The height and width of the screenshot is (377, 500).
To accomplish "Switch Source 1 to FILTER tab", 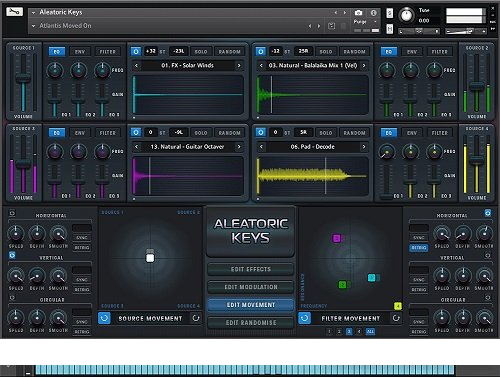I will pyautogui.click(x=108, y=52).
